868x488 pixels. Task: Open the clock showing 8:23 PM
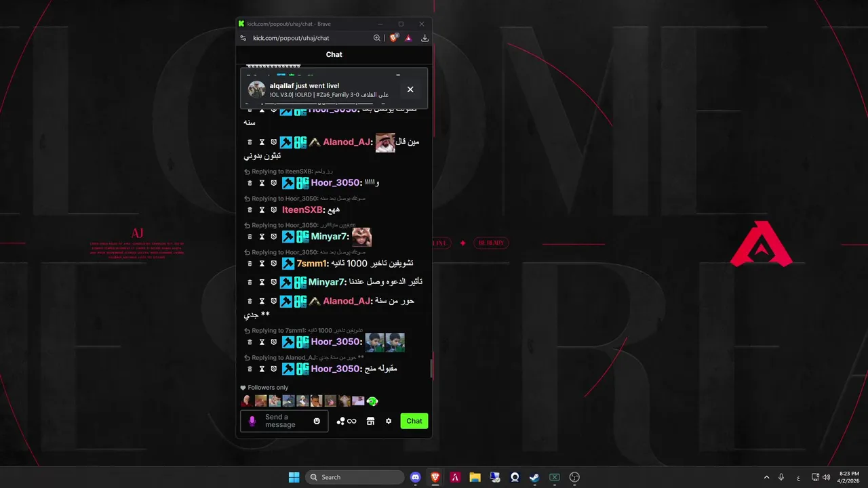pos(849,477)
